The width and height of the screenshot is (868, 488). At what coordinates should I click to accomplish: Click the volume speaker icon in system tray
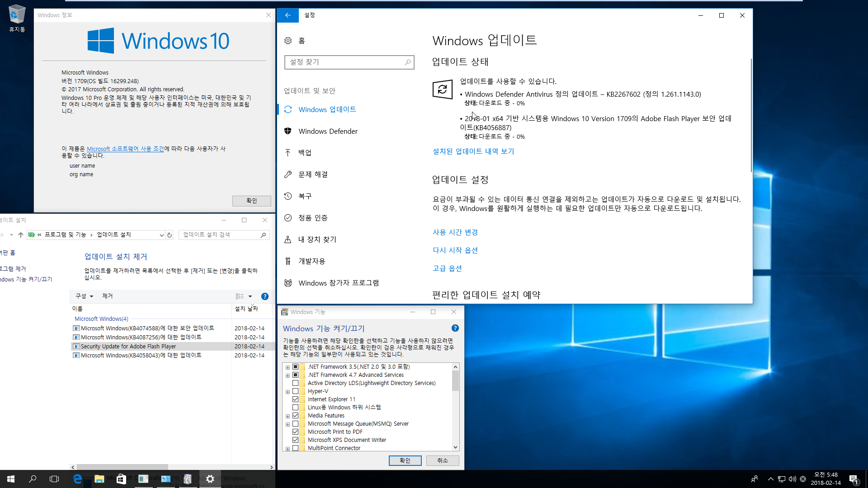tap(792, 479)
